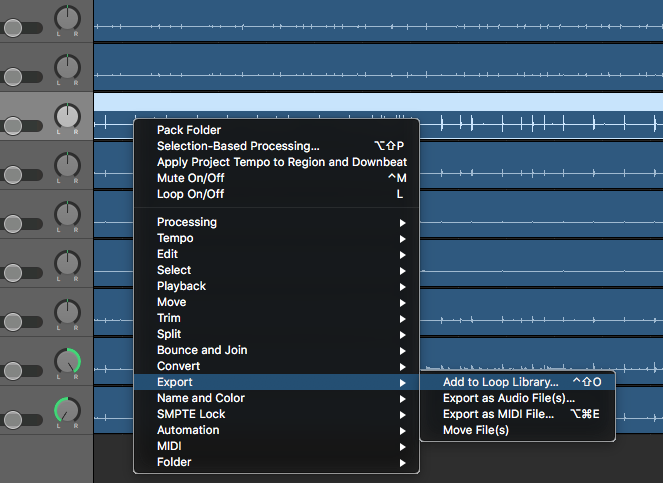Choose Selection-Based Processing
This screenshot has height=483, width=663.
click(238, 146)
